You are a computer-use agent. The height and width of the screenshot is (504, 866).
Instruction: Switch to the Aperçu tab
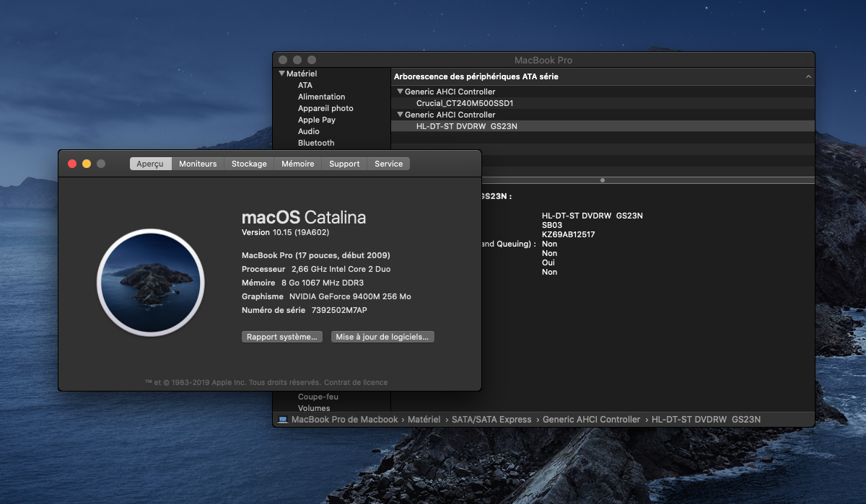[x=150, y=164]
